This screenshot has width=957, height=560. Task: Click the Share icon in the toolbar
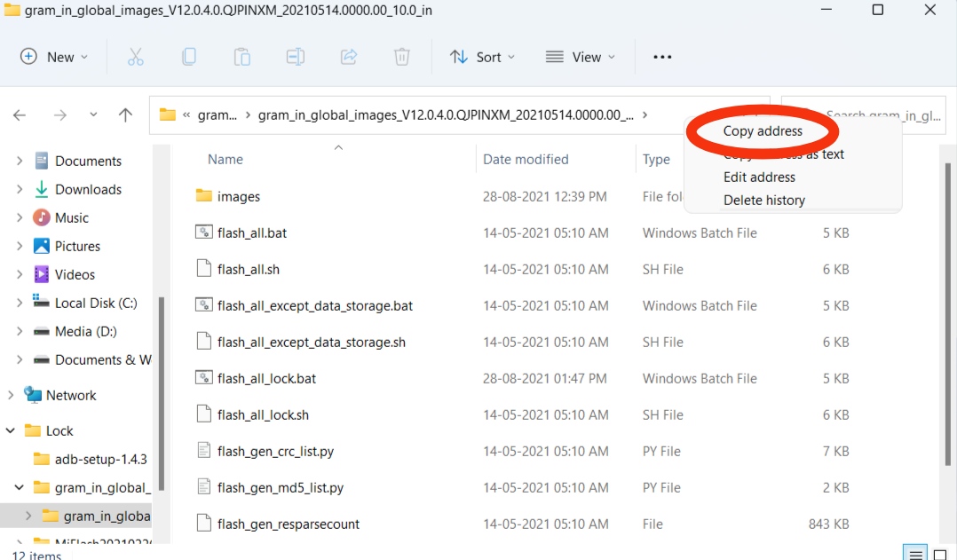348,56
